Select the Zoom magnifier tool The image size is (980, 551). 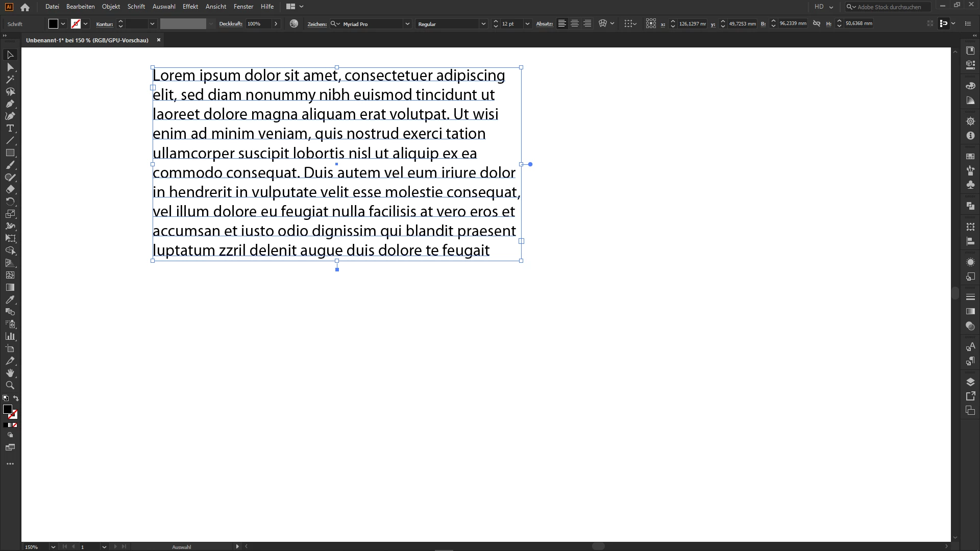[10, 386]
